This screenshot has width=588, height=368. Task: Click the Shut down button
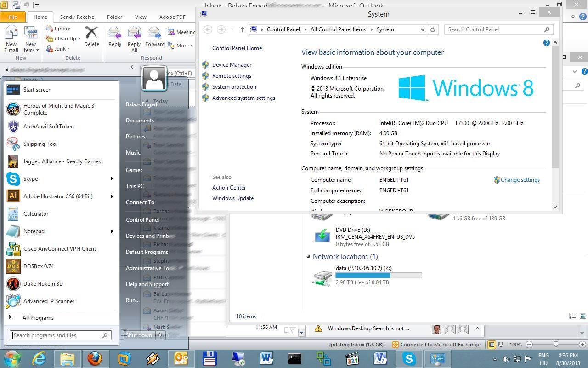pyautogui.click(x=139, y=335)
